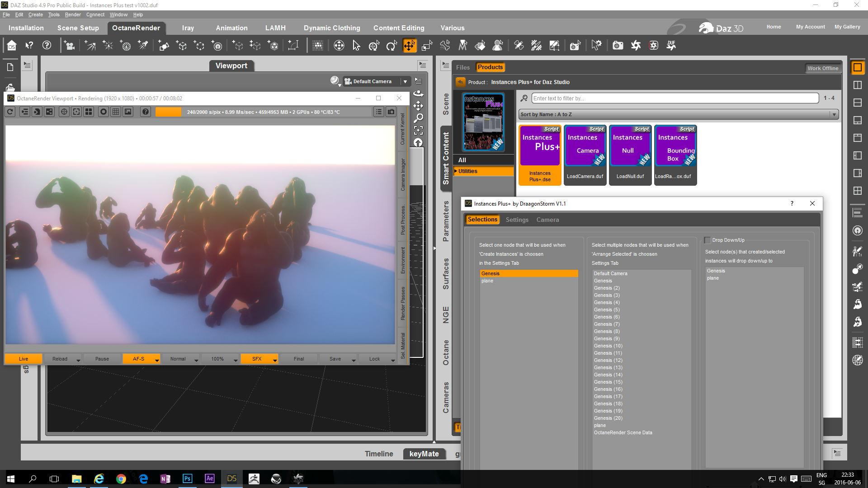Open Photoshop from the Windows taskbar
The width and height of the screenshot is (868, 488).
point(187,479)
